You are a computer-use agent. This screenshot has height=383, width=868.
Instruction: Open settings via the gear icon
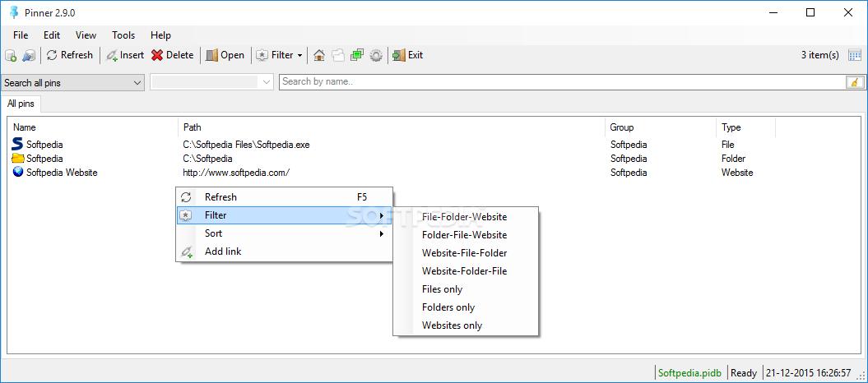click(377, 55)
